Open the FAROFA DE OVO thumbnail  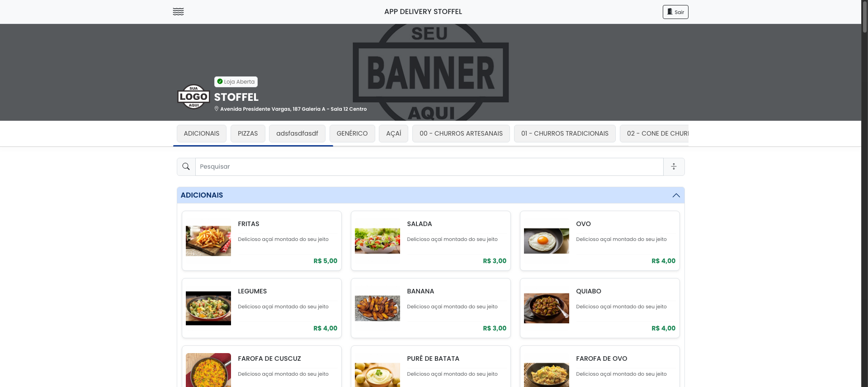click(547, 375)
